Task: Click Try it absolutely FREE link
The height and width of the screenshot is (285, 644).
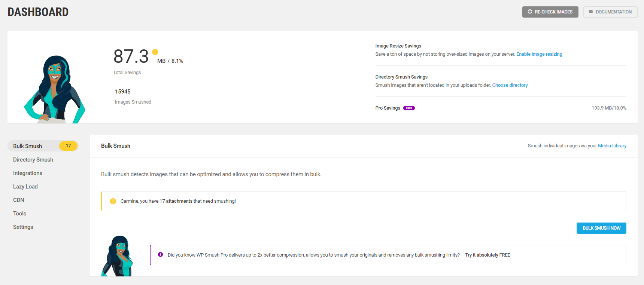Action: tap(487, 255)
